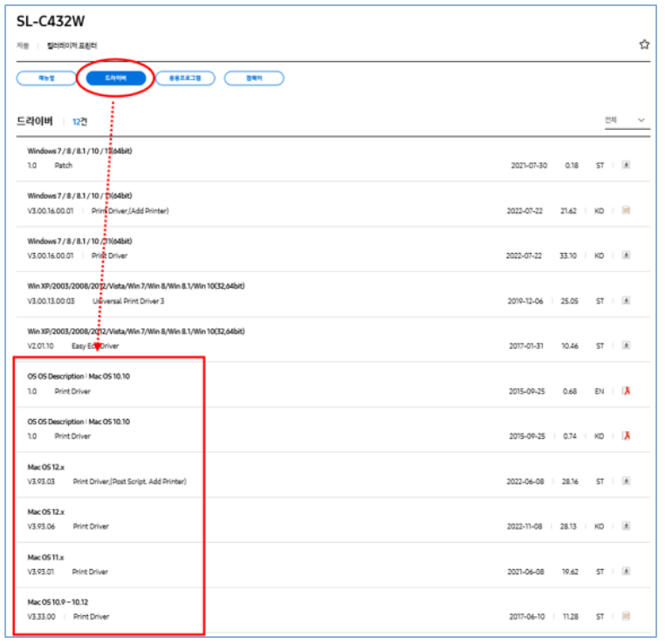Click version 'V3.00.13.00:03'
This screenshot has height=644, width=665.
51,301
